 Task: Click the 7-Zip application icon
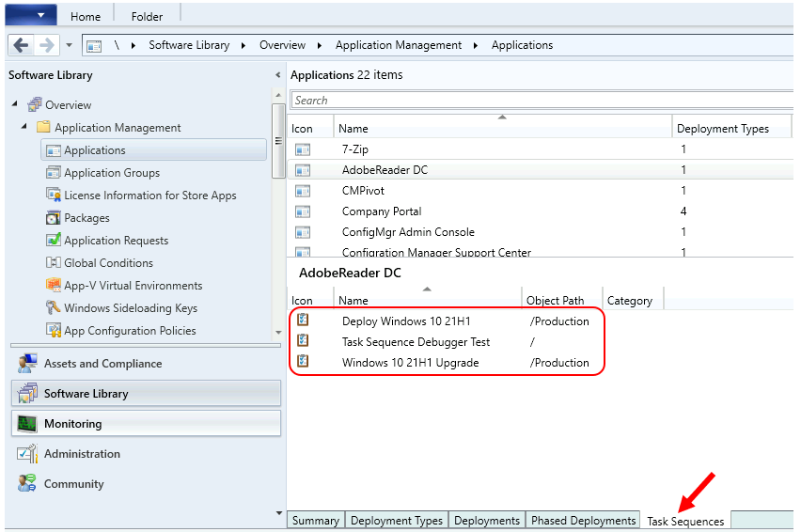tap(303, 149)
